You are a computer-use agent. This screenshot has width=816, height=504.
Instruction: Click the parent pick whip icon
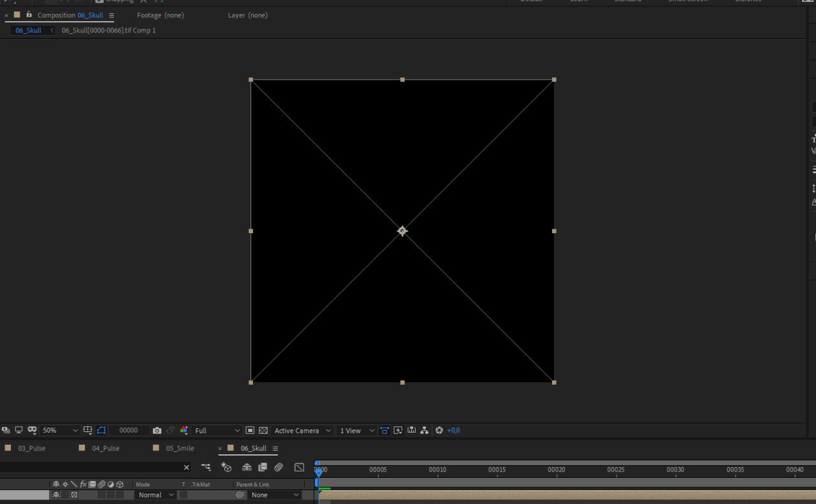coord(240,495)
